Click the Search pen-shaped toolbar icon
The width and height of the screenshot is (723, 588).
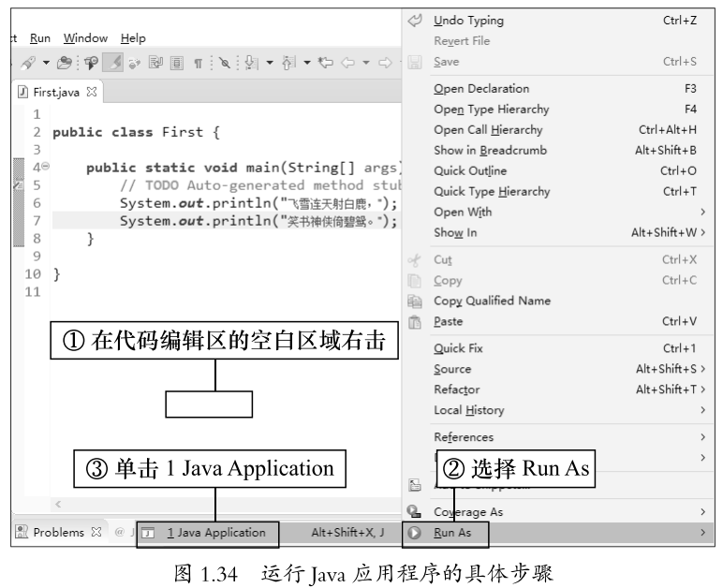point(28,62)
